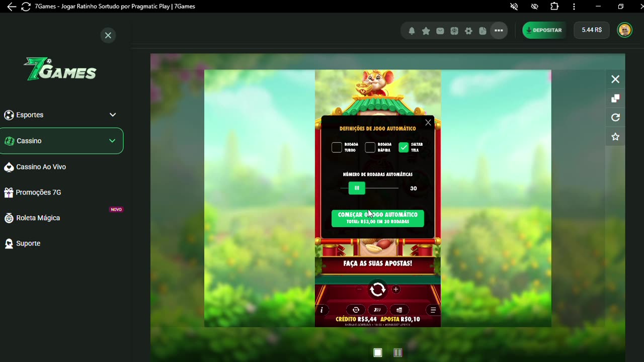Click the Roleta Mágica wheel icon
Viewport: 644px width, 362px height.
click(9, 218)
